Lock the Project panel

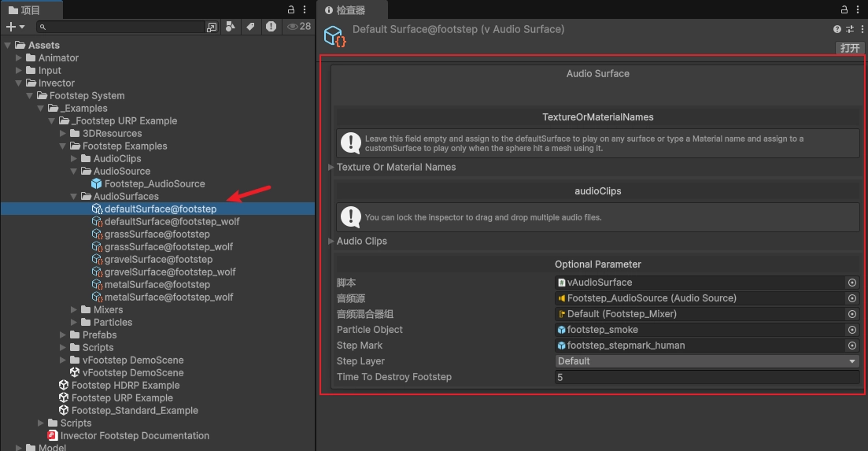point(290,9)
